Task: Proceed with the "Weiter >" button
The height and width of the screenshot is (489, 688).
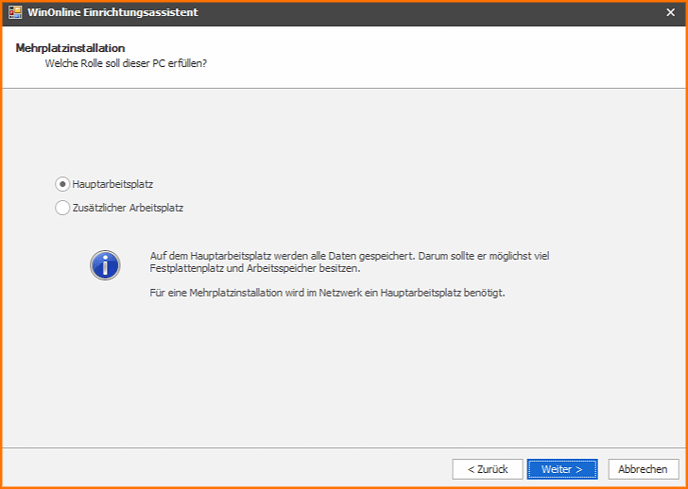Action: pyautogui.click(x=561, y=469)
